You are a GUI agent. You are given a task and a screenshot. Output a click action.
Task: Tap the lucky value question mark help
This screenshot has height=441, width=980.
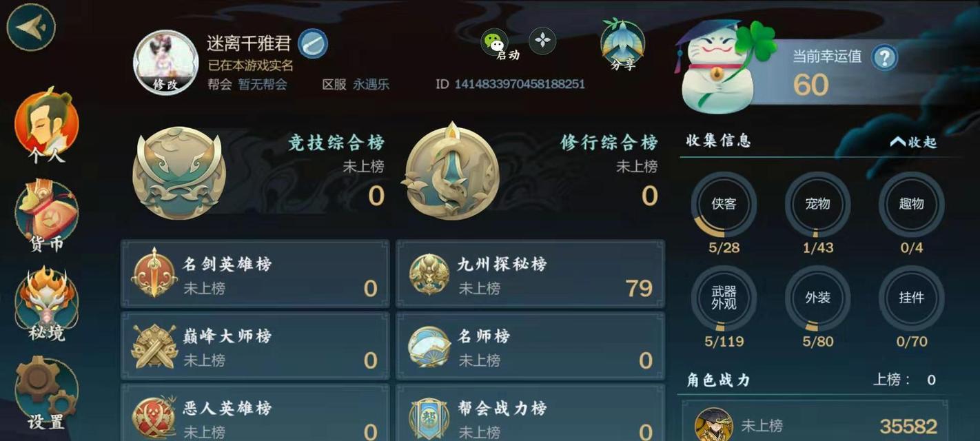point(884,58)
